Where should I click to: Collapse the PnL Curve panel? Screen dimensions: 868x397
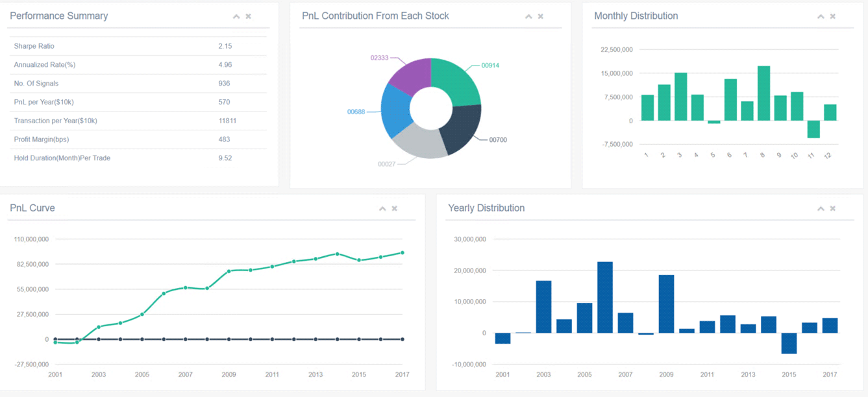382,208
